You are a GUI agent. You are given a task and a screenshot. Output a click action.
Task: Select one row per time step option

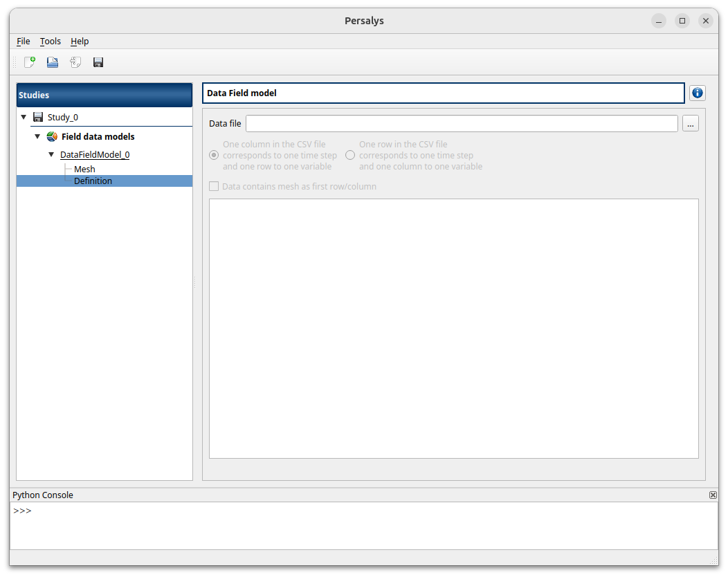coord(350,155)
